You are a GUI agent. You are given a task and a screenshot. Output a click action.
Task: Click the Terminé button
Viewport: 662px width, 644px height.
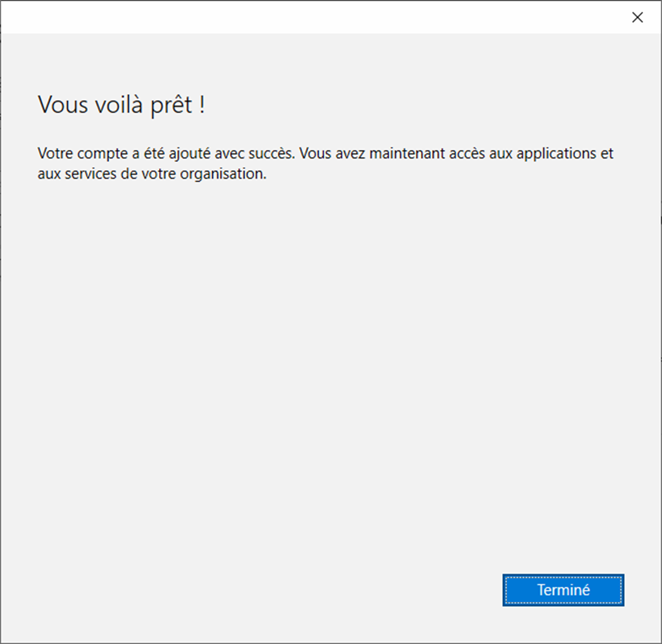563,590
